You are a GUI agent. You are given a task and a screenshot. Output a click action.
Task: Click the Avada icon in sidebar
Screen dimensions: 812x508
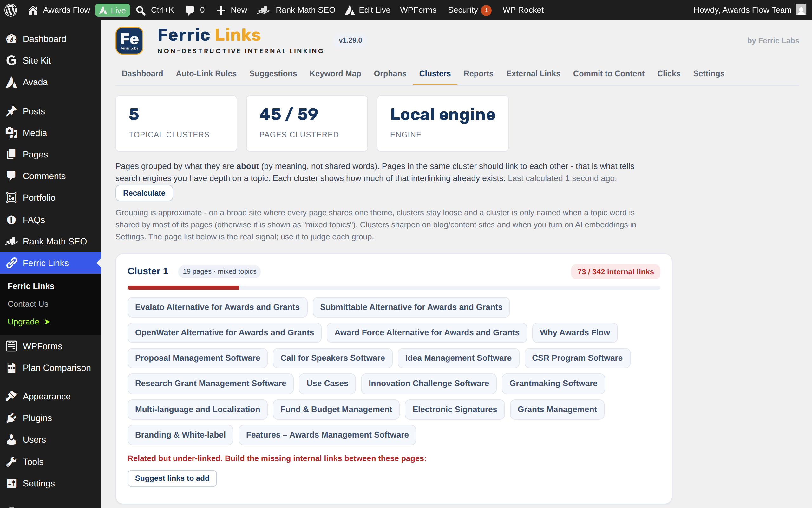coord(11,82)
